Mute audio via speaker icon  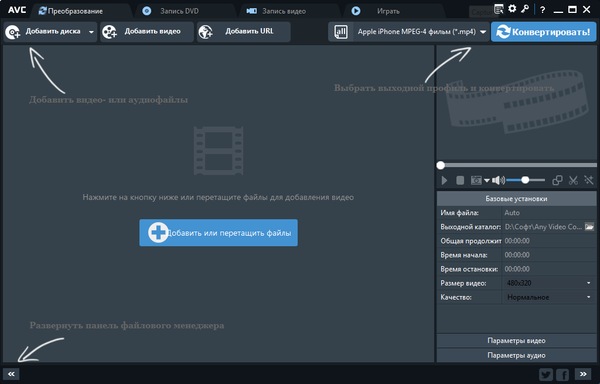coord(498,180)
